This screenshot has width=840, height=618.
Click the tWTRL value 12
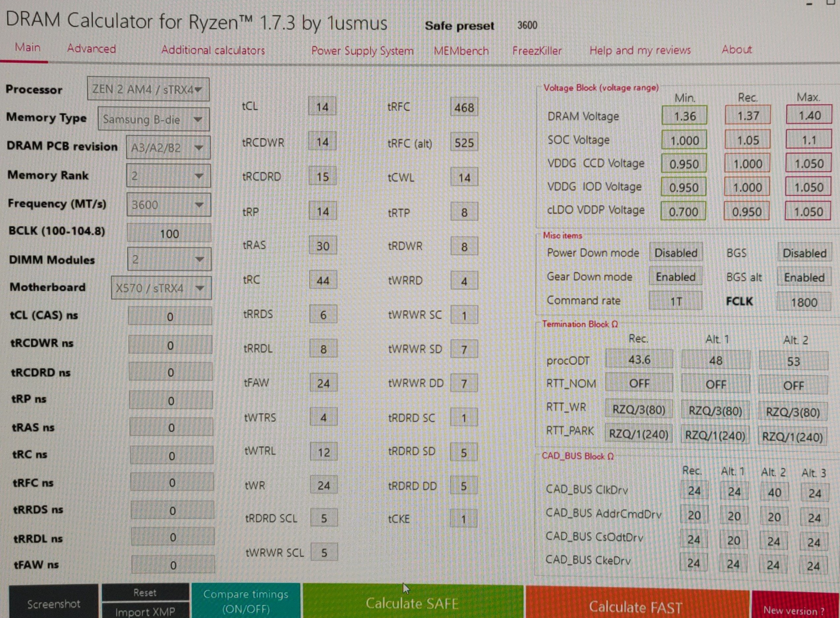pos(324,452)
